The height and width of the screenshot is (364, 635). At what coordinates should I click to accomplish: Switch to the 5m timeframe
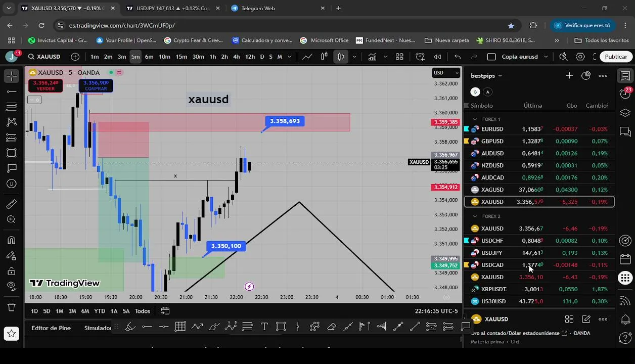[x=135, y=57]
